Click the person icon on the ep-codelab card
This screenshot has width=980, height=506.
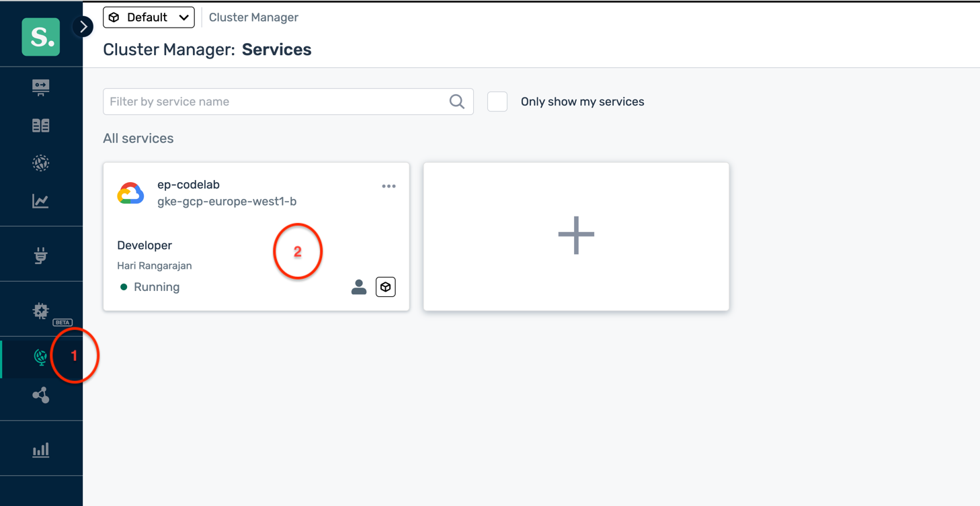click(359, 287)
